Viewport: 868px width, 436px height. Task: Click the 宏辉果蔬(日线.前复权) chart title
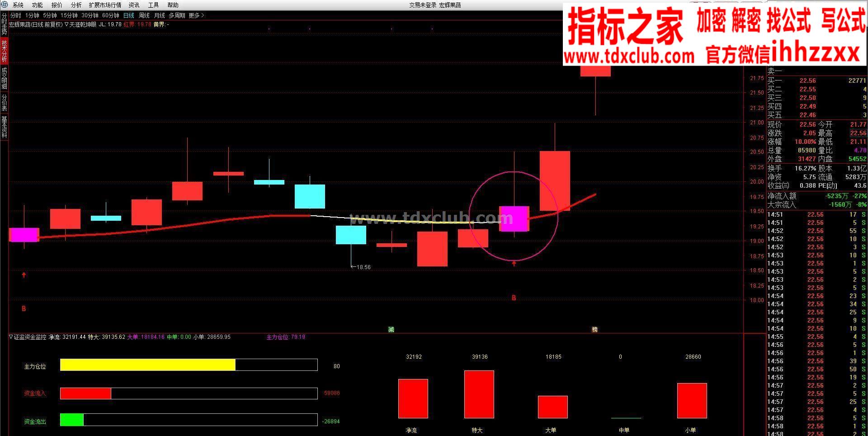click(36, 24)
